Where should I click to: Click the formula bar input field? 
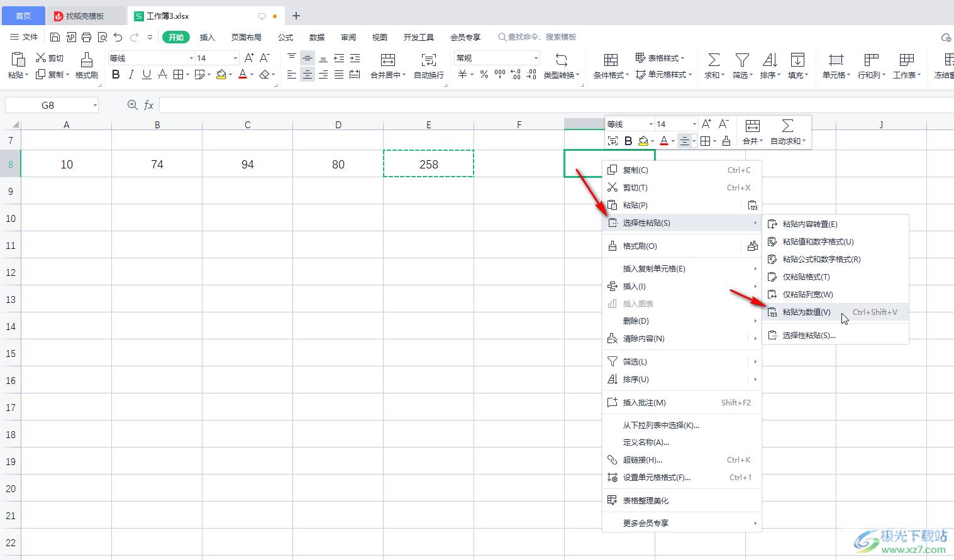(556, 105)
